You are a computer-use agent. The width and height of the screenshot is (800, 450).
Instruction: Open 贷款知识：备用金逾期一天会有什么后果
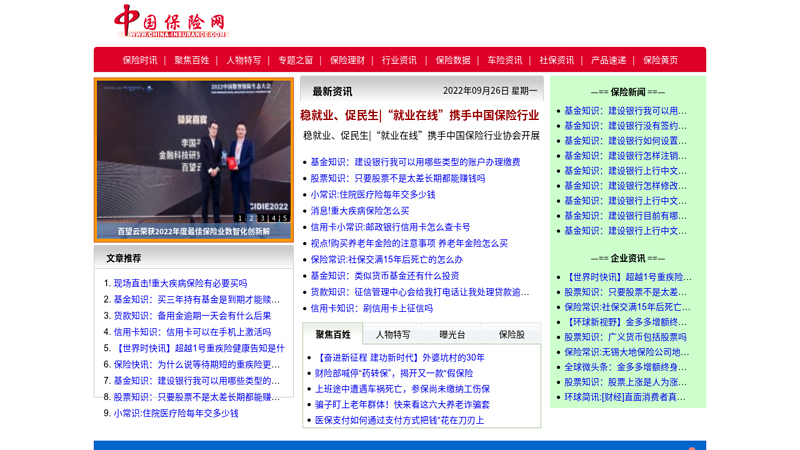[x=192, y=316]
